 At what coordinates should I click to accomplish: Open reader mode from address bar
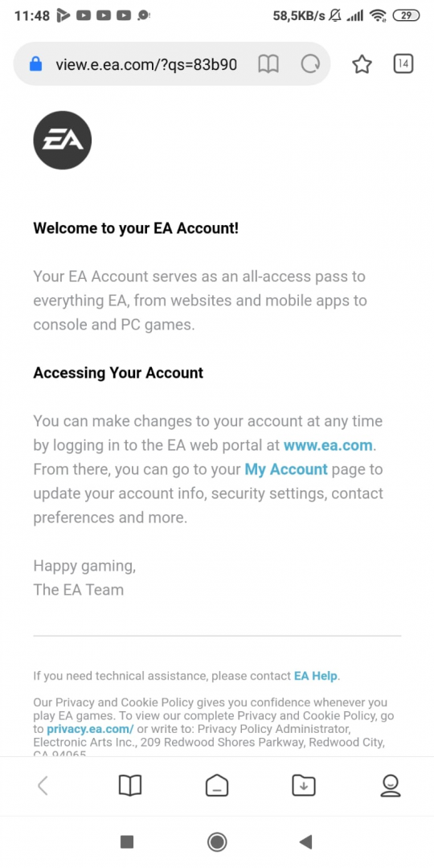(268, 65)
